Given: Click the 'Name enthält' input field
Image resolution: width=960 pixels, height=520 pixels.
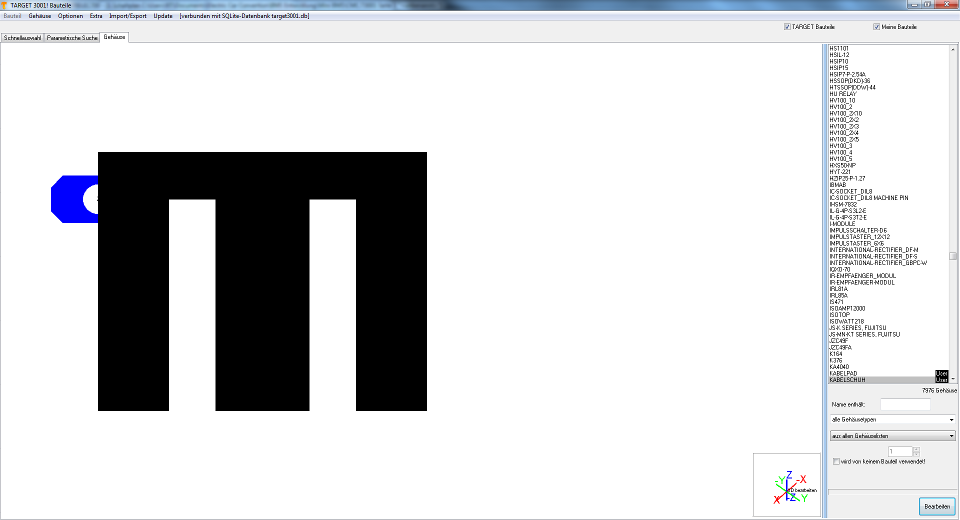Looking at the screenshot, I should click(905, 404).
